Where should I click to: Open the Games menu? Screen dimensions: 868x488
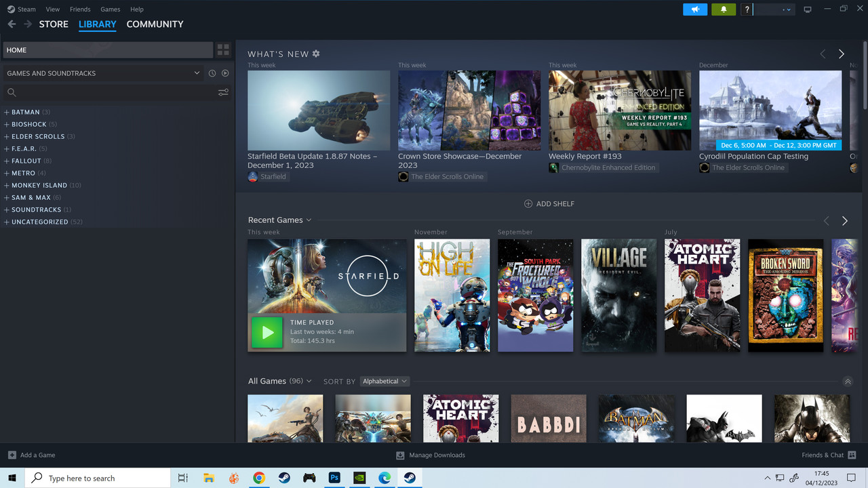coord(111,9)
